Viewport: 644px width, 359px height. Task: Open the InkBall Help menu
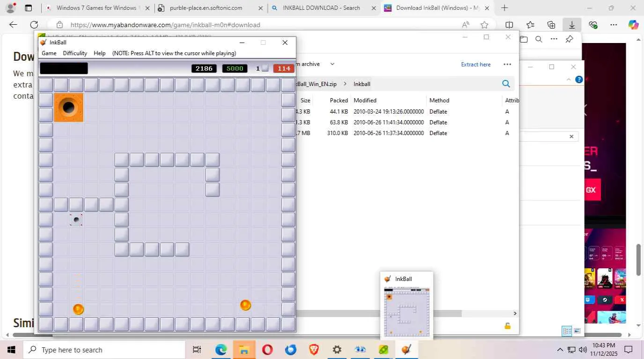pos(100,53)
